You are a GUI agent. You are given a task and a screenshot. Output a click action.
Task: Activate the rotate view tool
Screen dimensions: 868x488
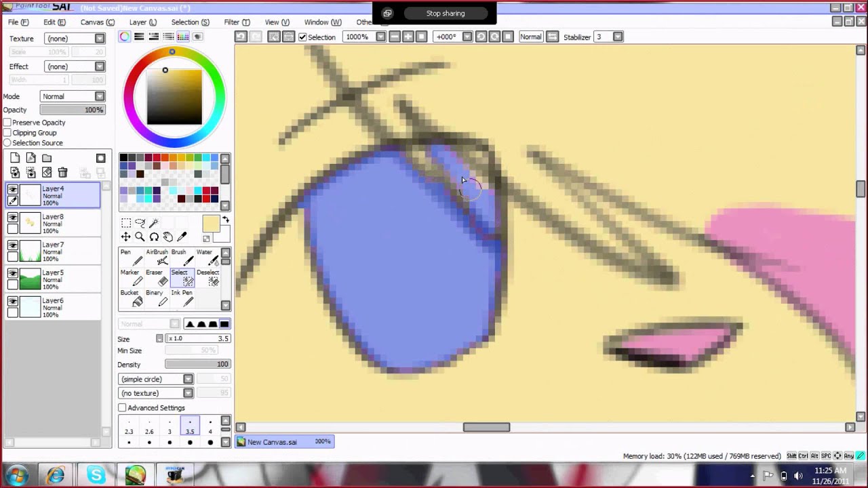pos(154,237)
